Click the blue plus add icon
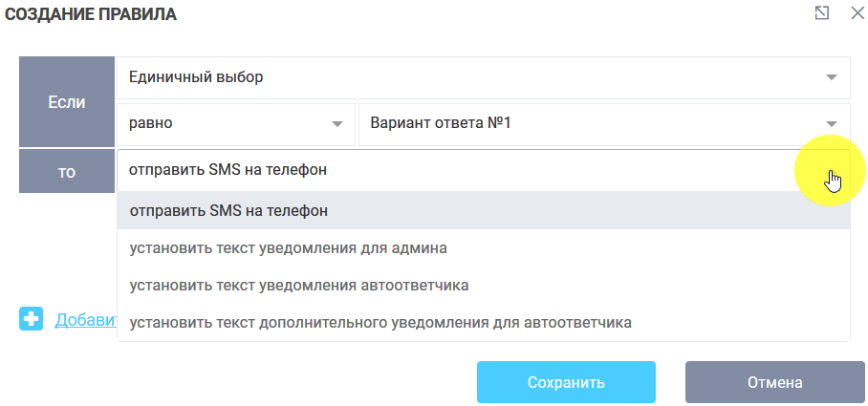The height and width of the screenshot is (406, 868). pyautogui.click(x=32, y=319)
